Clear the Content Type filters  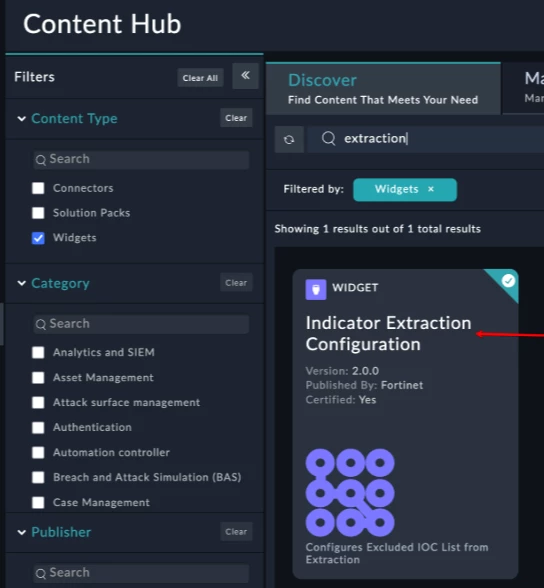[236, 118]
